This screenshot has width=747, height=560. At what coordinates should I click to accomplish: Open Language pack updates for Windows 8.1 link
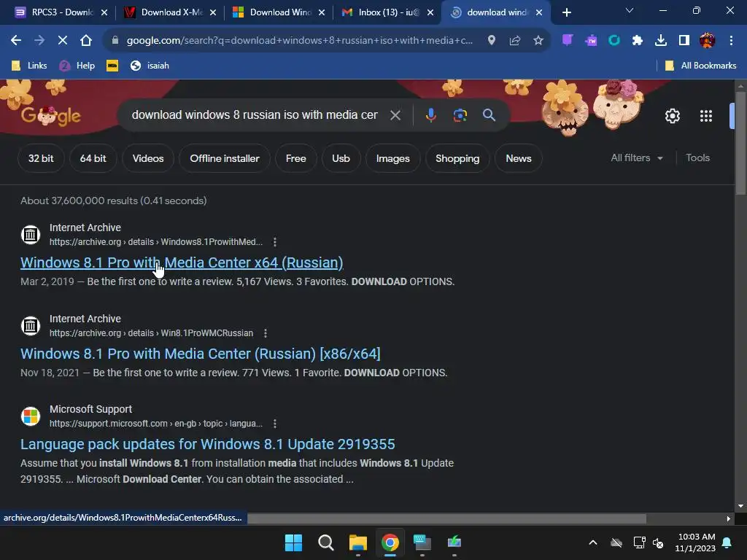[x=207, y=444]
